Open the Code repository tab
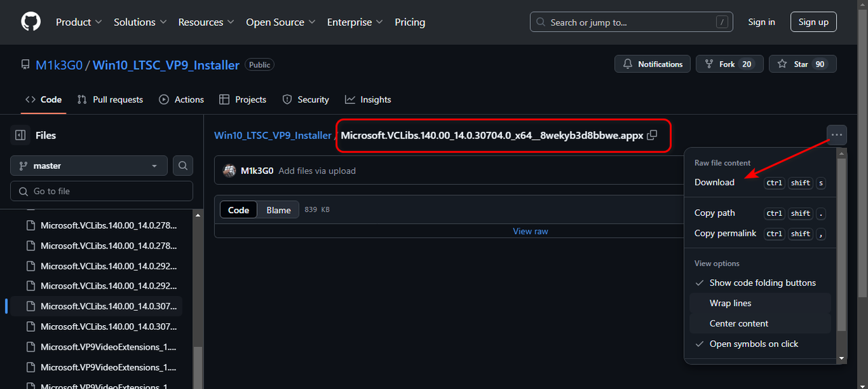This screenshot has height=389, width=868. click(x=43, y=100)
